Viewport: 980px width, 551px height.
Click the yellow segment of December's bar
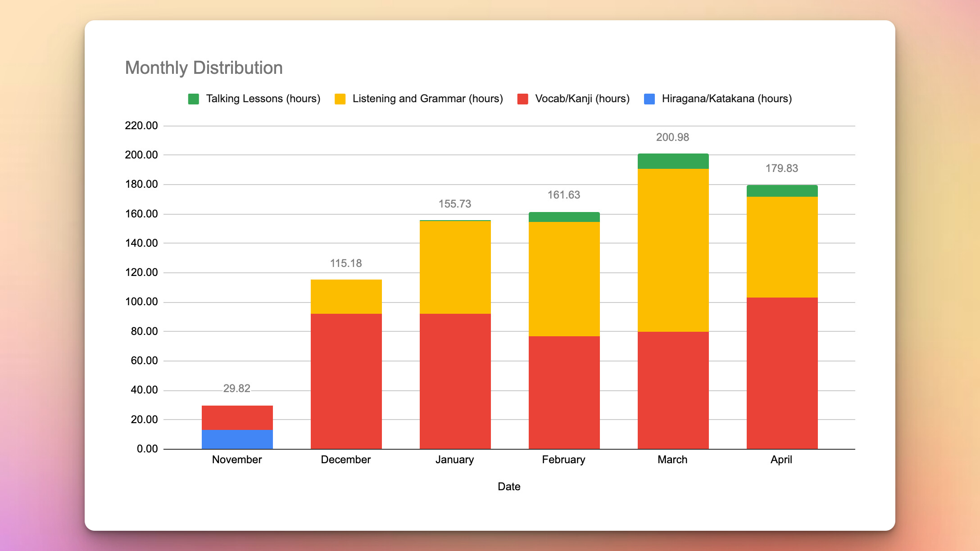(346, 296)
